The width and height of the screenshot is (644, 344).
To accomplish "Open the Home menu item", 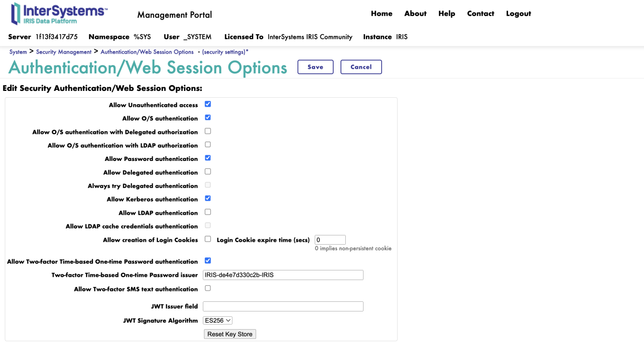I will pyautogui.click(x=381, y=14).
